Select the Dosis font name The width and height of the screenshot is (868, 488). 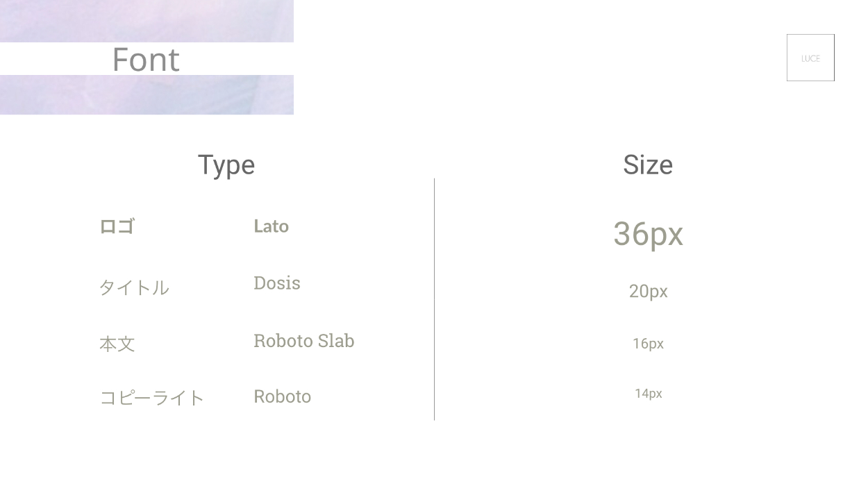tap(277, 283)
